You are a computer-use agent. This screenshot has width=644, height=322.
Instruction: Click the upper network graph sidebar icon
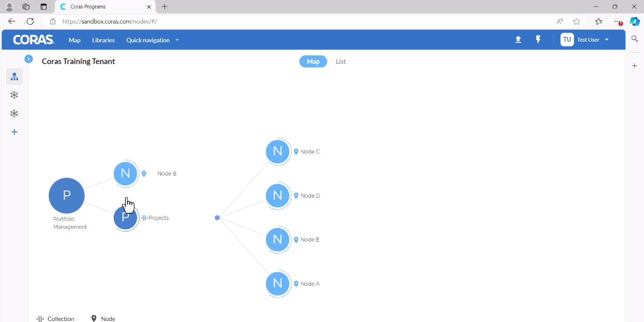coord(15,95)
